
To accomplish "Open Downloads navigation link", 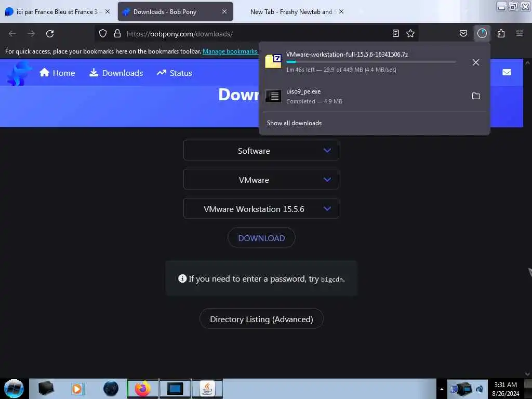I will click(x=116, y=73).
